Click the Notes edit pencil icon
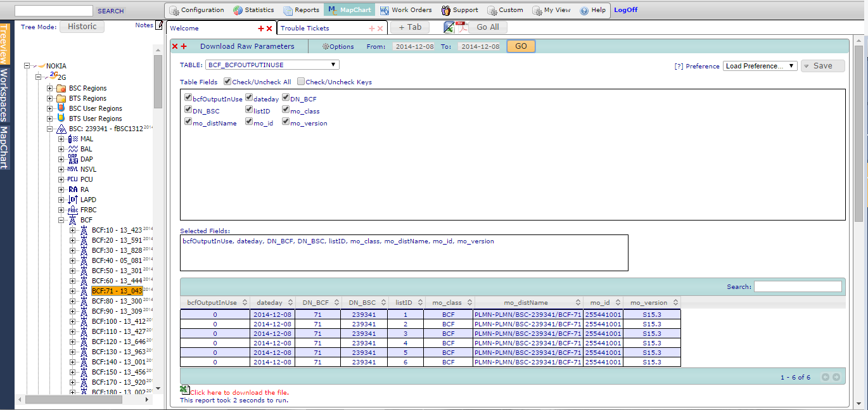The image size is (868, 410). pos(159,25)
